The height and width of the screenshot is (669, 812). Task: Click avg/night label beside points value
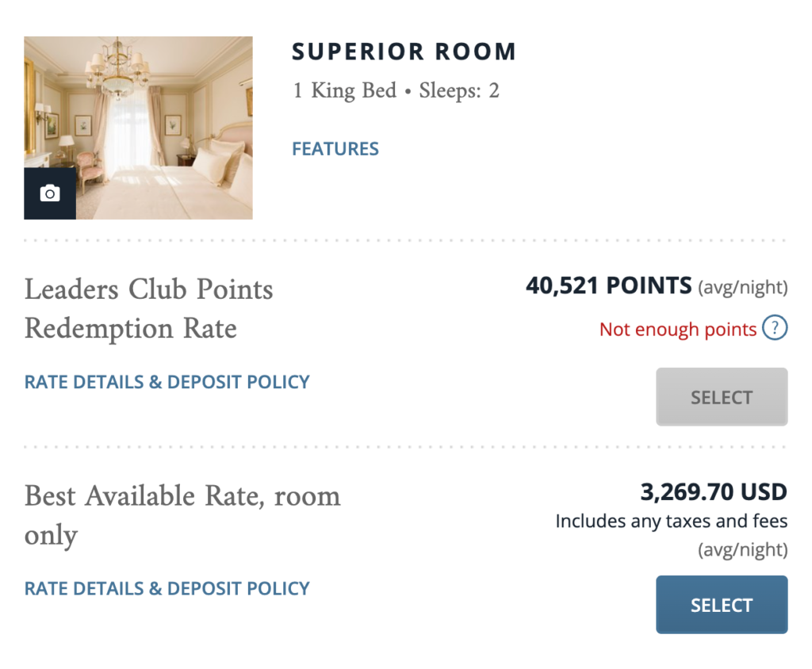[742, 287]
